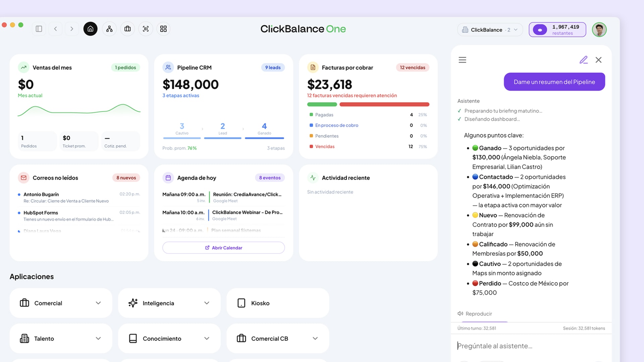Expand the Talento applications group
The image size is (644, 362).
(x=98, y=339)
